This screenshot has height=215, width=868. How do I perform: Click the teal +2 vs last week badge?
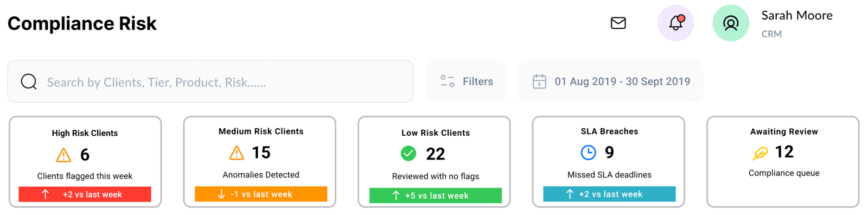(609, 194)
